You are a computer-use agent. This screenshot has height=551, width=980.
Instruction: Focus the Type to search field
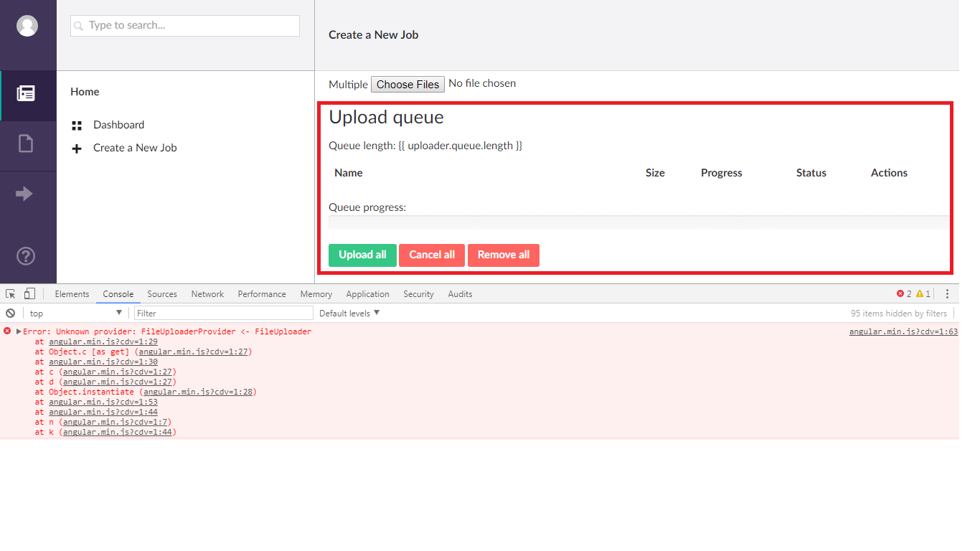(185, 25)
